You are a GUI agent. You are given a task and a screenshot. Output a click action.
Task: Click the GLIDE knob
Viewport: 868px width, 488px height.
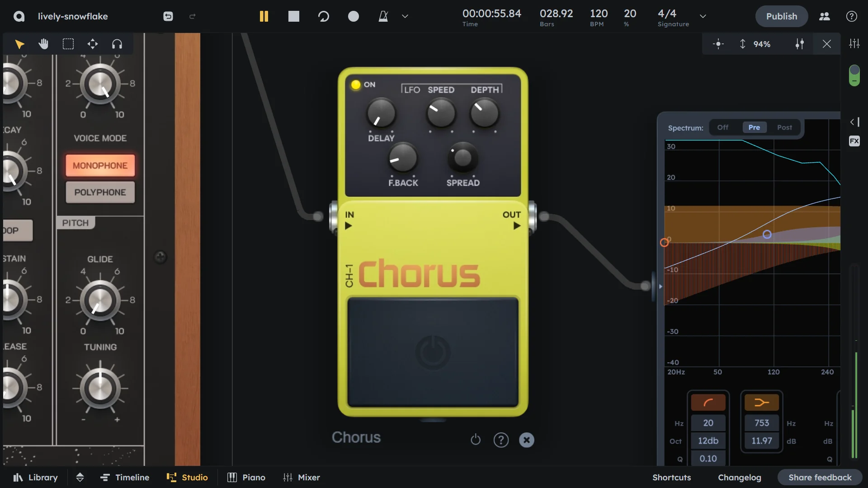pyautogui.click(x=100, y=300)
